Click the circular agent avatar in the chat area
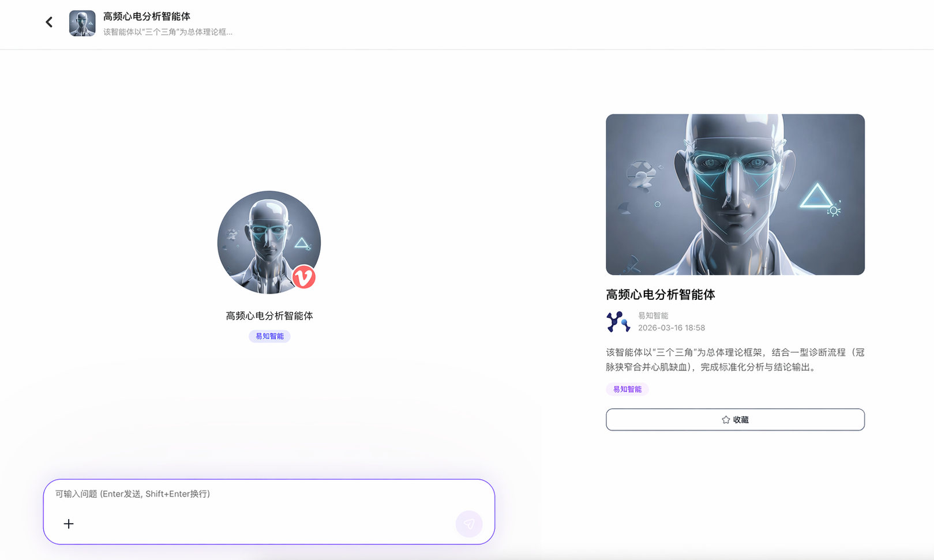Viewport: 934px width, 560px height. (269, 242)
